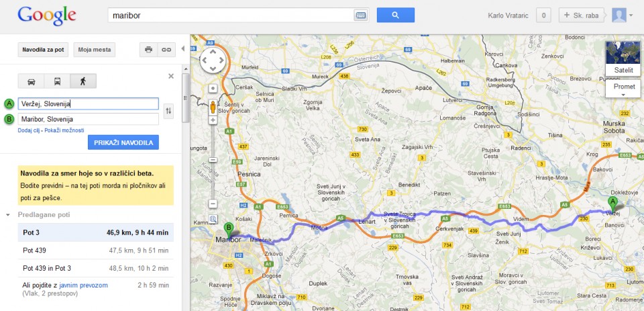
Task: Open the Promet traffic dropdown
Action: (623, 89)
